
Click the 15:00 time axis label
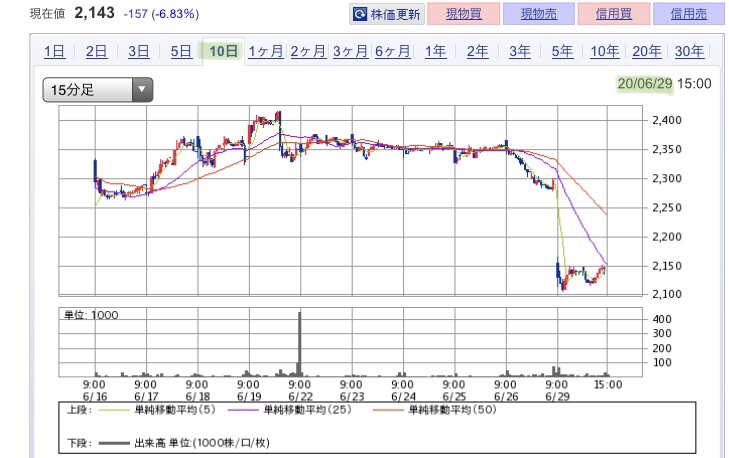point(608,385)
